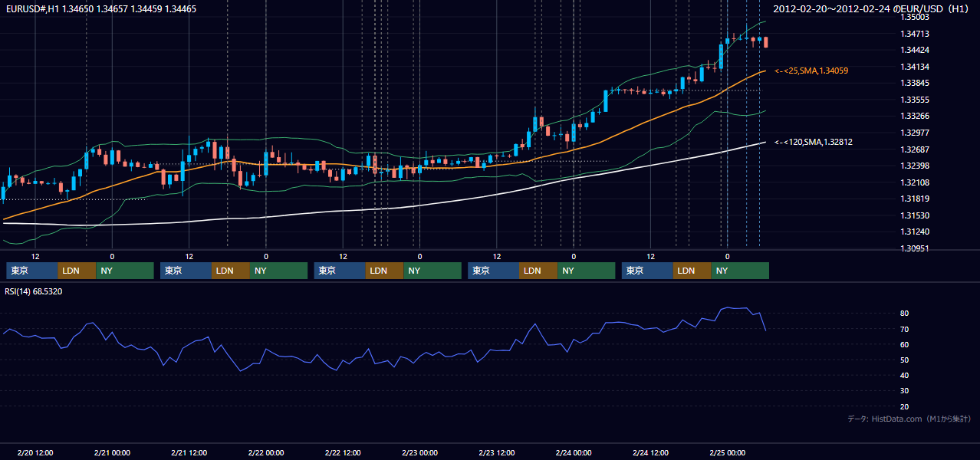Click the 25 SMA label showing 1.34059

tap(811, 71)
